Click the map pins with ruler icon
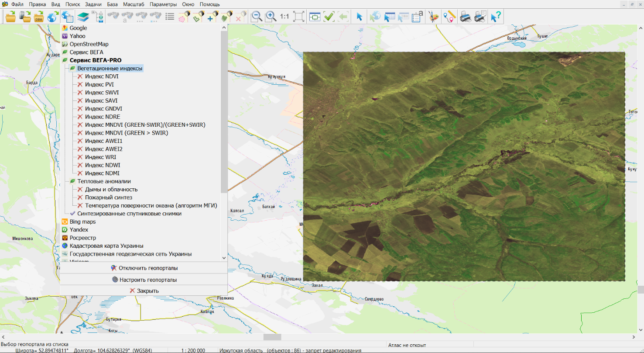This screenshot has height=353, width=644. [x=449, y=17]
